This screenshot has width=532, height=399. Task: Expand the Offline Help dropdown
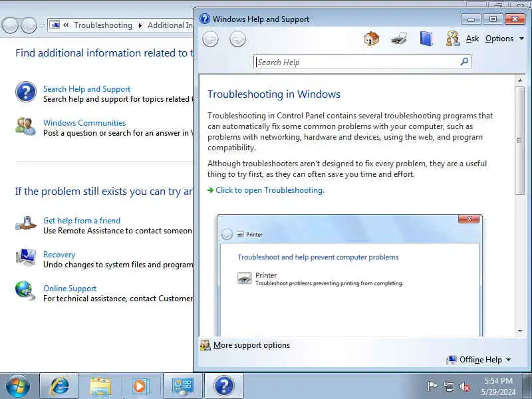pos(479,360)
